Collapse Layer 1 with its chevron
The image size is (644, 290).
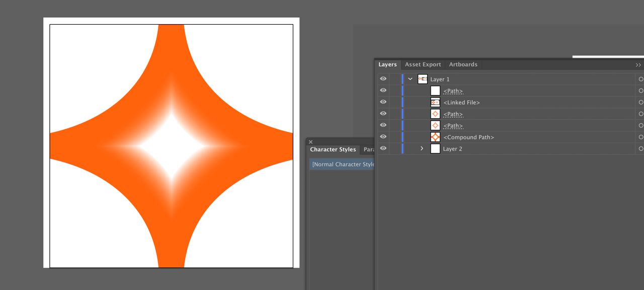(410, 79)
